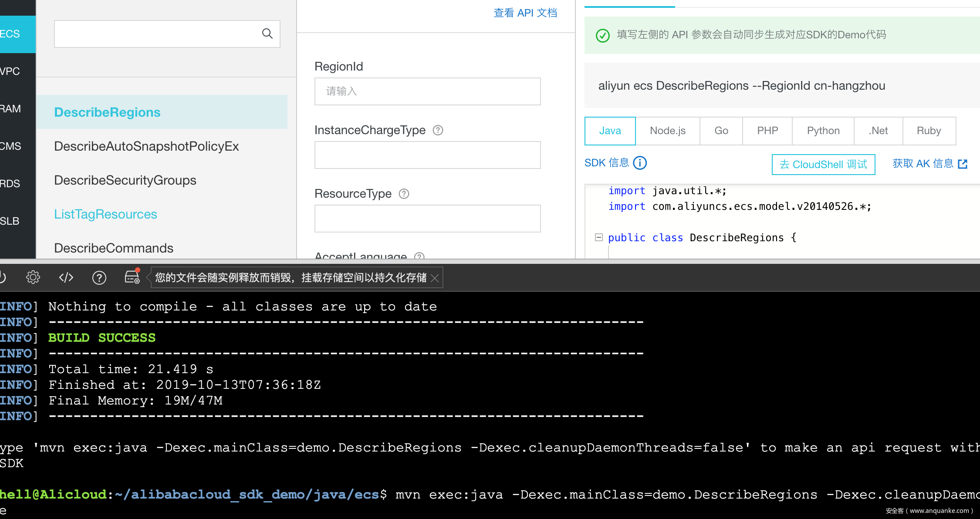Select ListTagResources API entry
The height and width of the screenshot is (519, 980).
coord(105,214)
